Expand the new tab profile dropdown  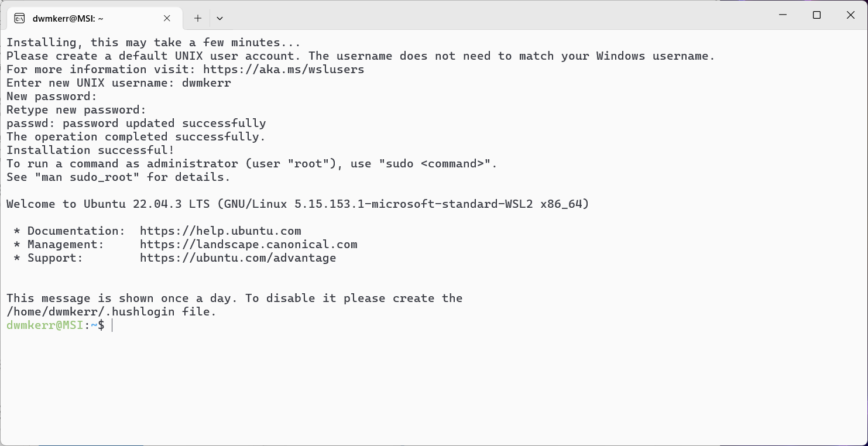click(219, 18)
